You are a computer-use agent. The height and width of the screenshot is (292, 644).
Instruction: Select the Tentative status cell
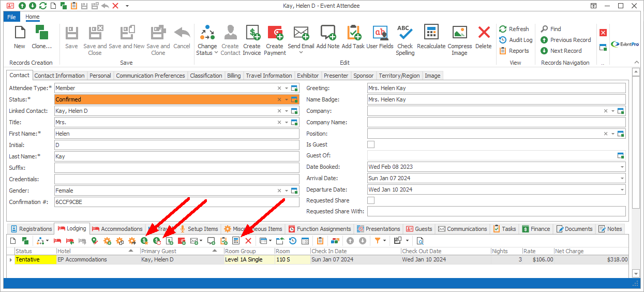(x=35, y=260)
